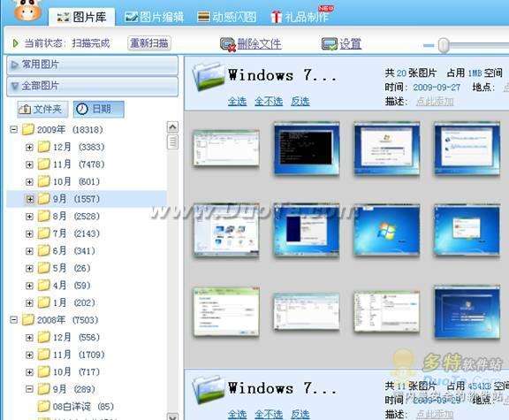Collapse the 2008年 tree node
This screenshot has width=509, height=420.
(x=13, y=320)
